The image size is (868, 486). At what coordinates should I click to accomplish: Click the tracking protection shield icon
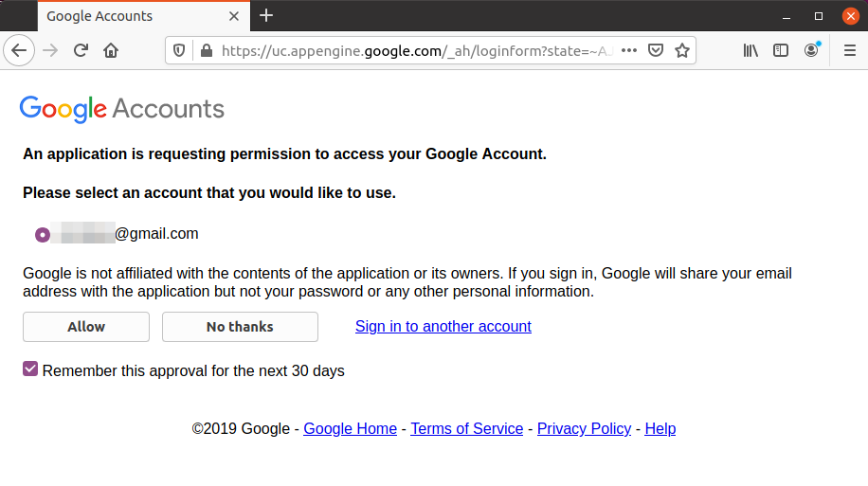click(179, 50)
